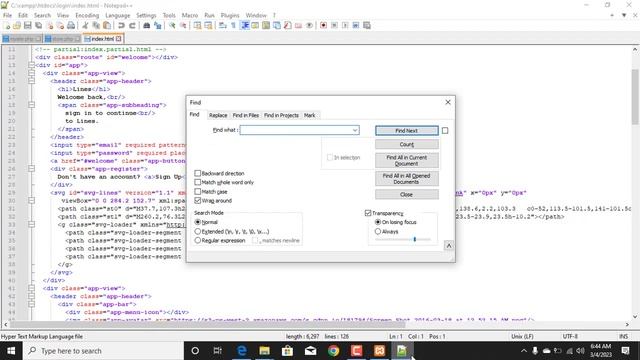Switch to the Mark tab
Image resolution: width=640 pixels, height=360 pixels.
(309, 116)
